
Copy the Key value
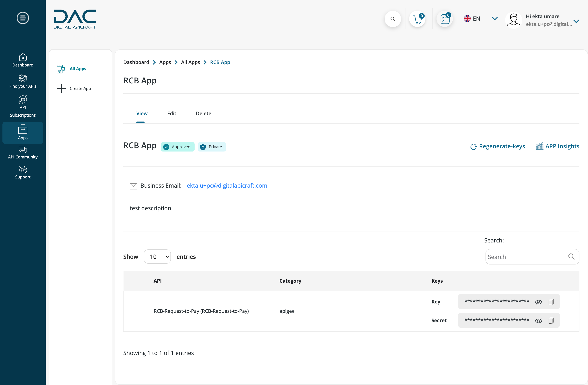(x=551, y=302)
